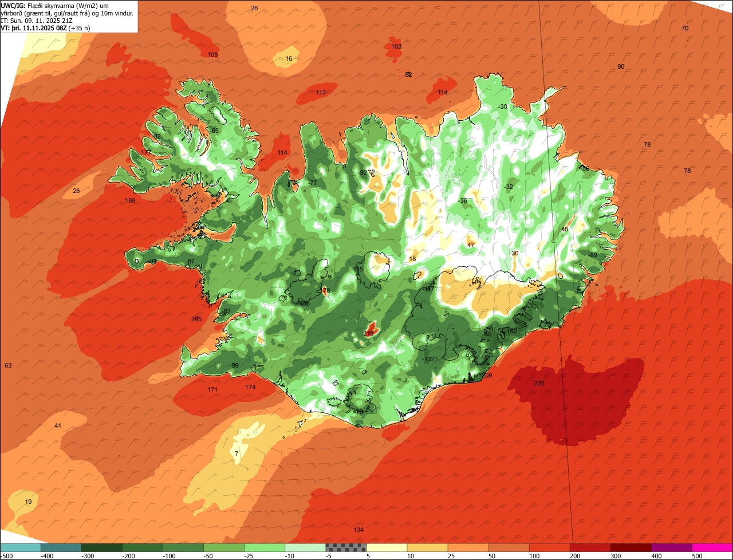Select the light green swatch between -25 and -10
This screenshot has width=733, height=560.
coord(264,547)
